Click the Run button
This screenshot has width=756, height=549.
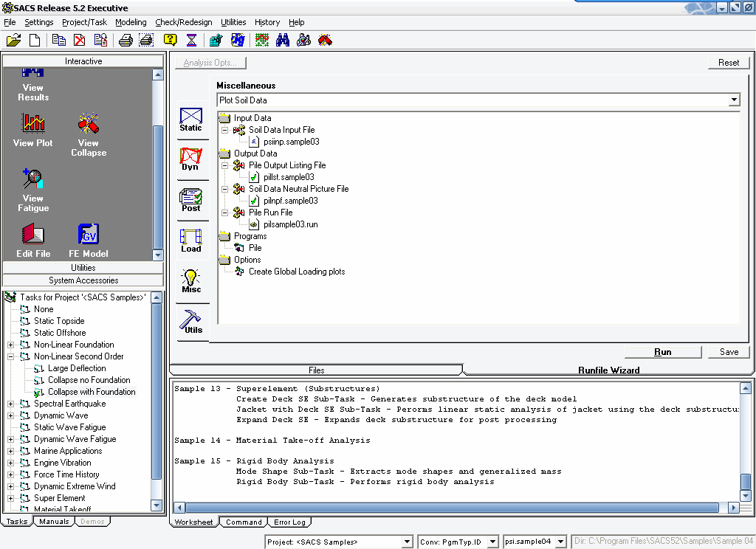(663, 352)
